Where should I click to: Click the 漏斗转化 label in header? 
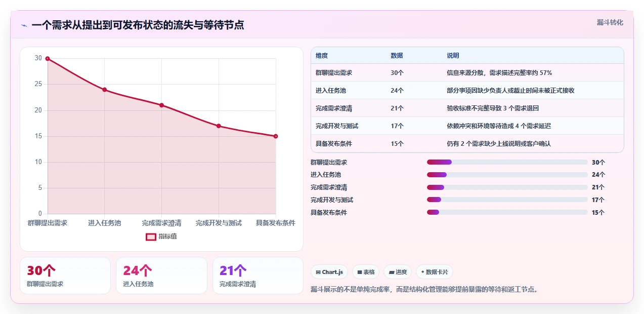pos(610,23)
